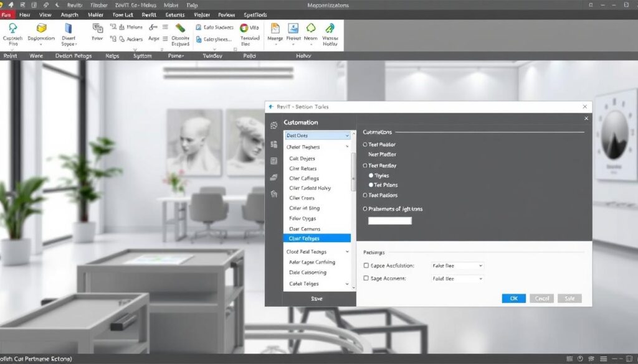
Task: Collapse the Clocd Reld Tednqs group
Action: 347,252
